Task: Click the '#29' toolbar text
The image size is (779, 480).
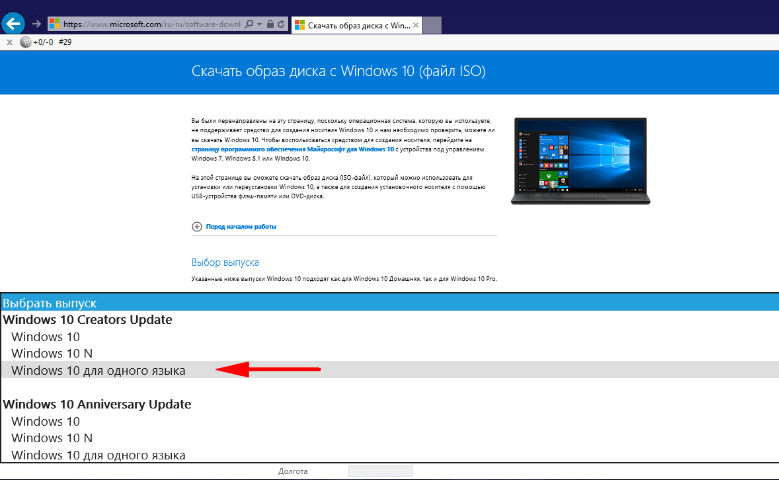Action: 65,42
